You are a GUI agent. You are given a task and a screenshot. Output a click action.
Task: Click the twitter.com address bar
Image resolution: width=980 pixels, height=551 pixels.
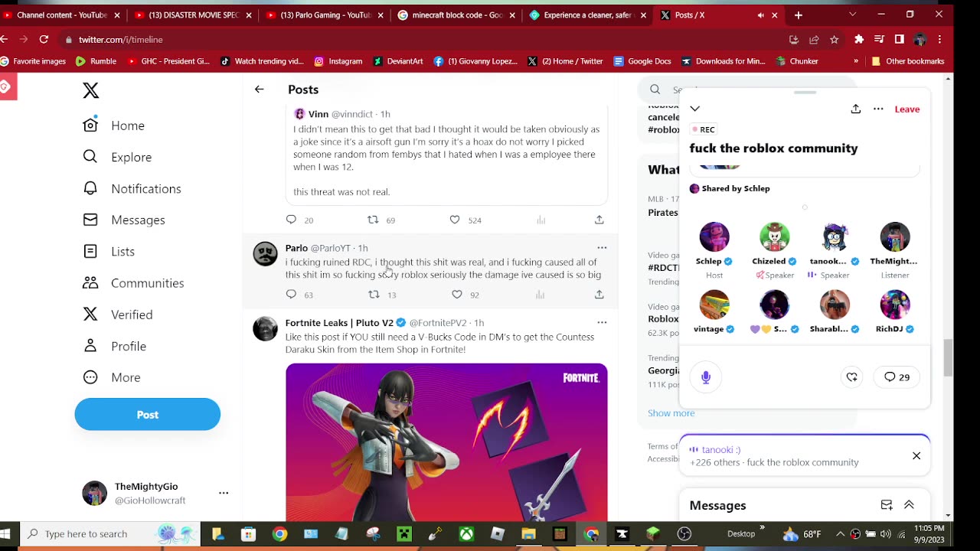[x=421, y=40]
